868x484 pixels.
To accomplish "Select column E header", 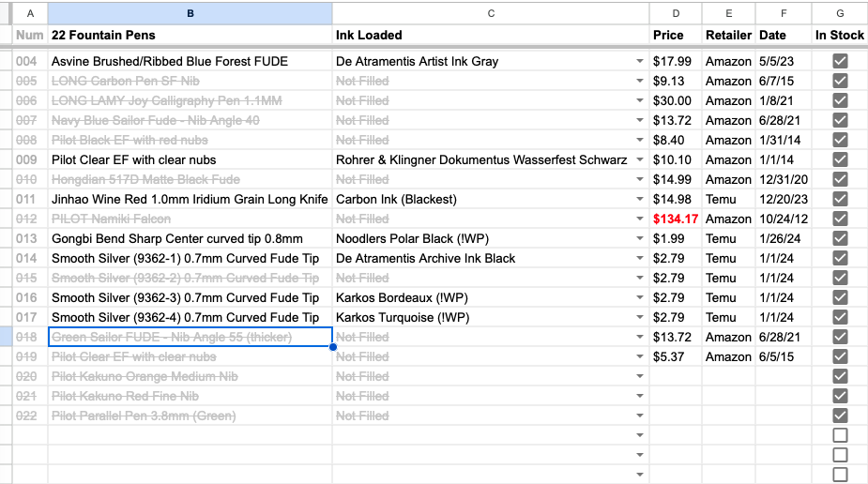I will click(728, 13).
